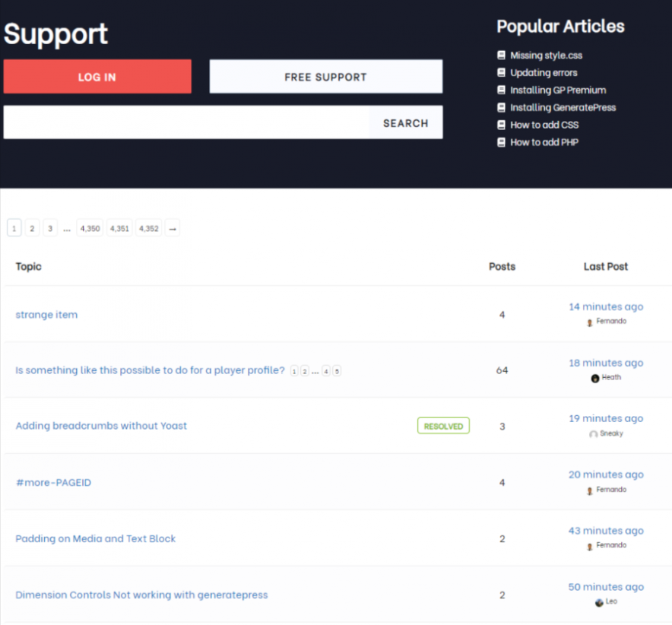672x625 pixels.
Task: Click the next page arrow button
Action: [172, 227]
